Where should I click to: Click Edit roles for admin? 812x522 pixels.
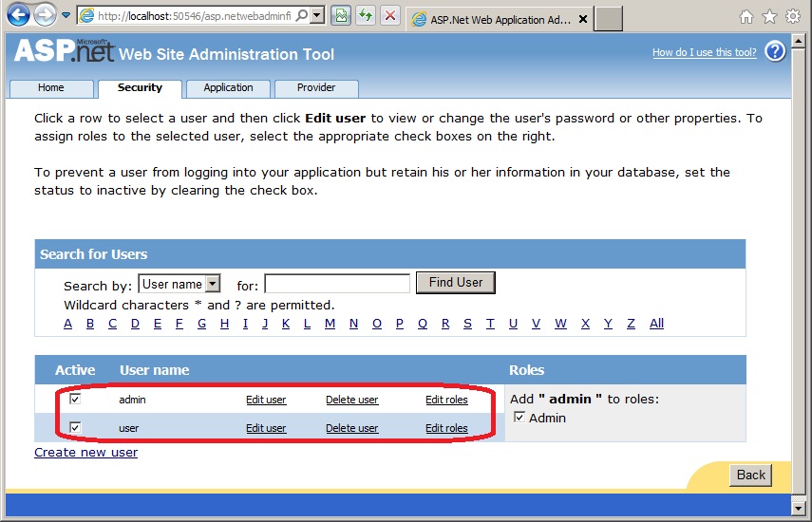[447, 400]
